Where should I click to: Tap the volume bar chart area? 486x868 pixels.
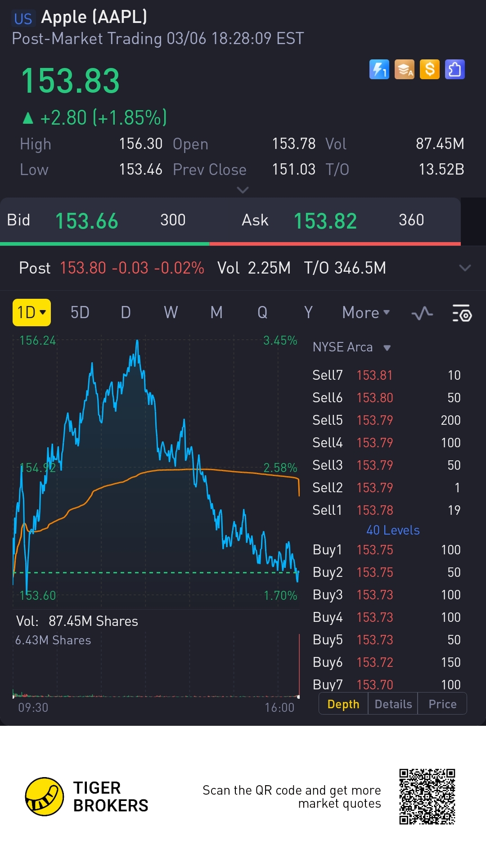tap(156, 666)
